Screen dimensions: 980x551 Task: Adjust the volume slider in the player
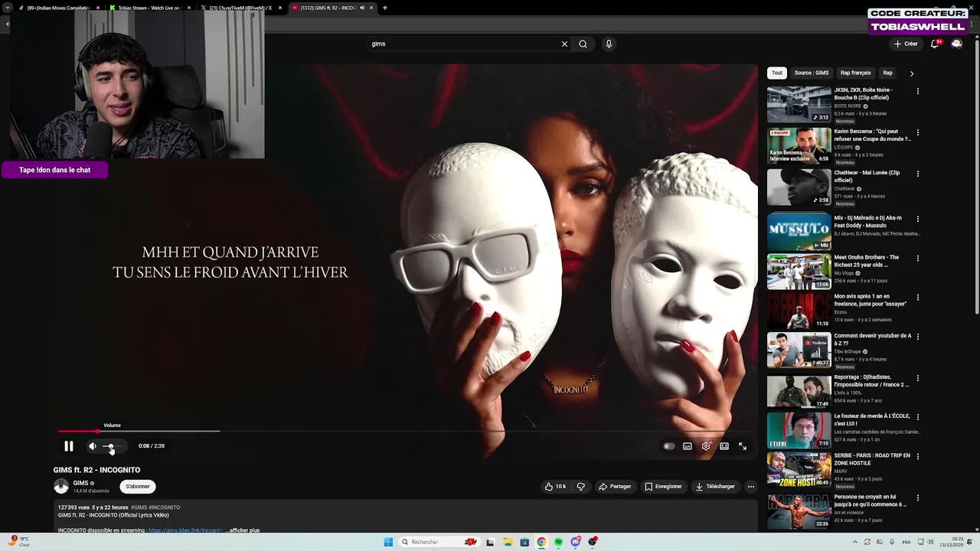[112, 446]
